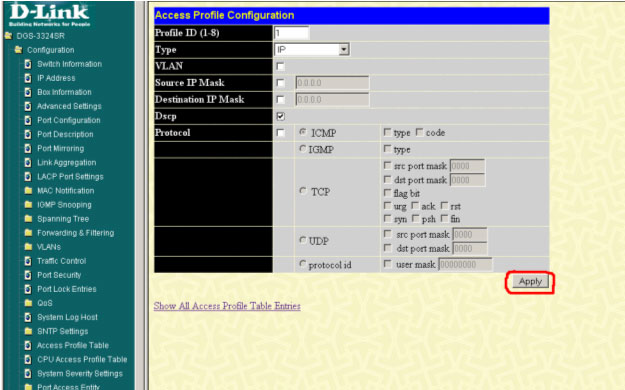The height and width of the screenshot is (390, 625).
Task: Enable the VLAN checkbox
Action: [x=281, y=66]
